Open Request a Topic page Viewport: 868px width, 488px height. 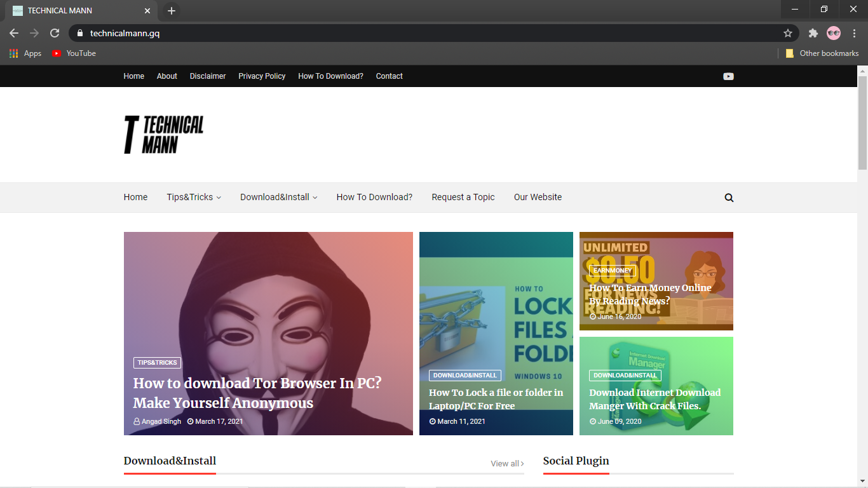[x=463, y=198]
